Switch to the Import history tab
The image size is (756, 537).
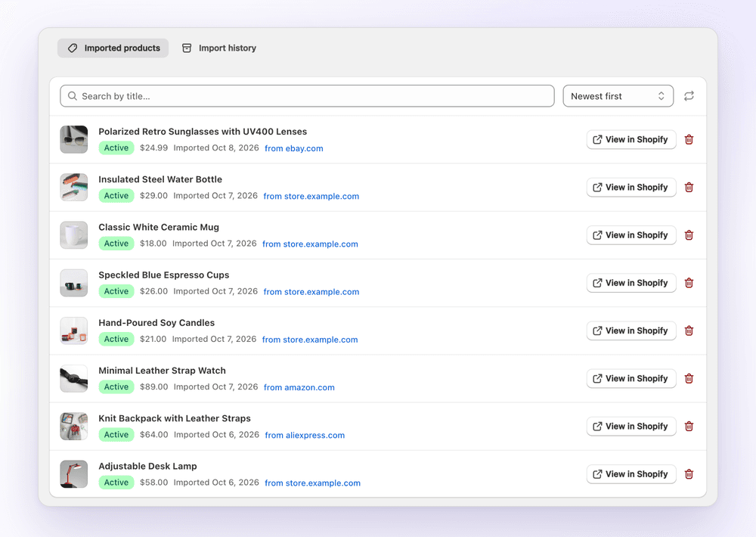219,48
